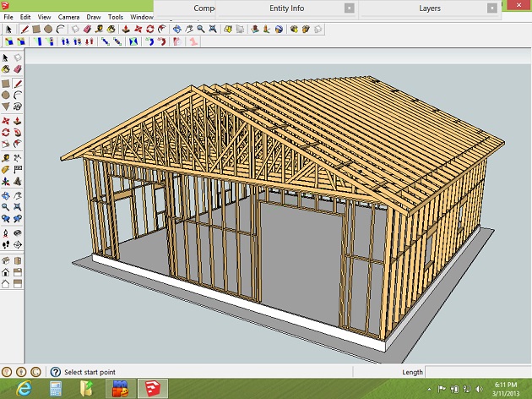Image resolution: width=532 pixels, height=399 pixels.
Task: Click the Rotate tool in top toolbar
Action: (x=150, y=29)
